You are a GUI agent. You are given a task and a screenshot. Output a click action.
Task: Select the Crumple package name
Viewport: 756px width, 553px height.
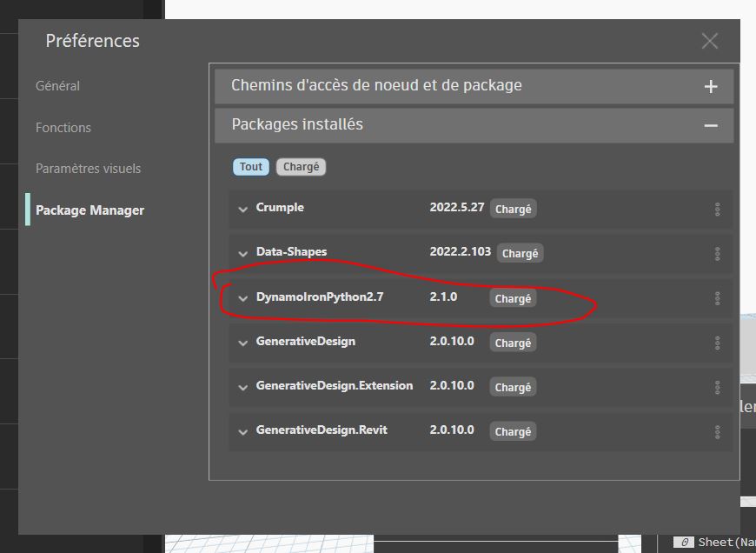pyautogui.click(x=280, y=208)
